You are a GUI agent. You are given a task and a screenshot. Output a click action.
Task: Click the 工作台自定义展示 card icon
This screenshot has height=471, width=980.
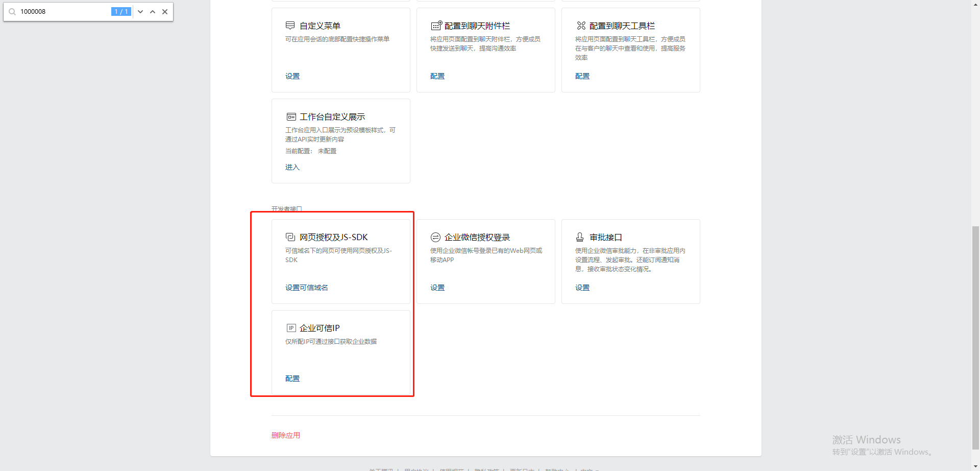click(x=291, y=117)
